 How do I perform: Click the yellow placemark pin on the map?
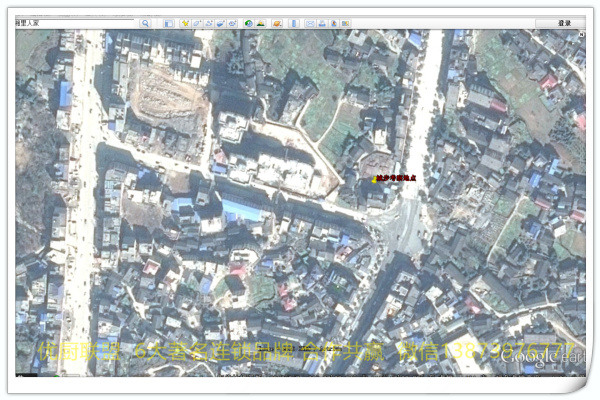coord(374,179)
